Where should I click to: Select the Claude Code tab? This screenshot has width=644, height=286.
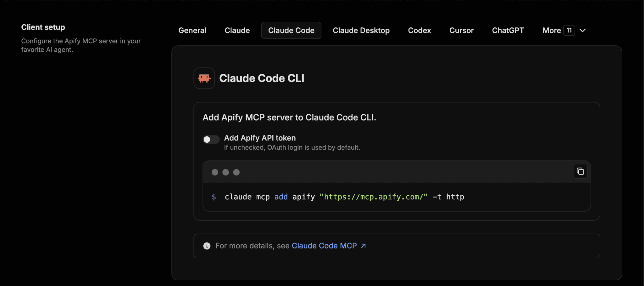[291, 31]
